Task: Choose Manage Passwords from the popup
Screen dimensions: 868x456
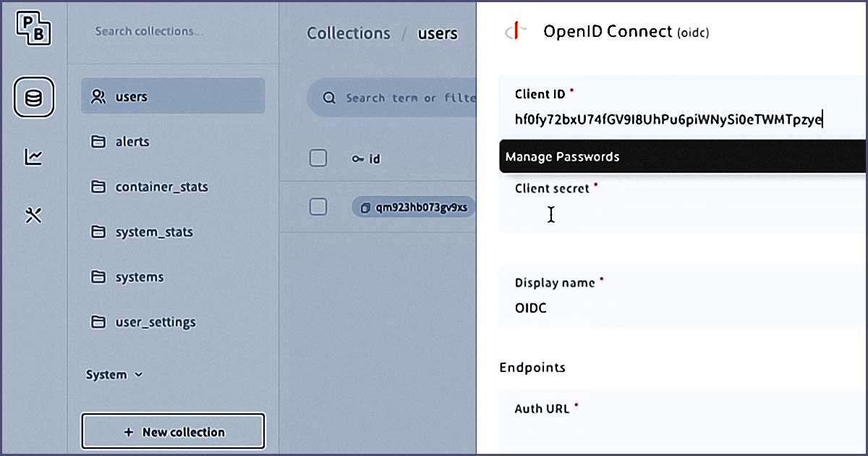Action: click(564, 156)
